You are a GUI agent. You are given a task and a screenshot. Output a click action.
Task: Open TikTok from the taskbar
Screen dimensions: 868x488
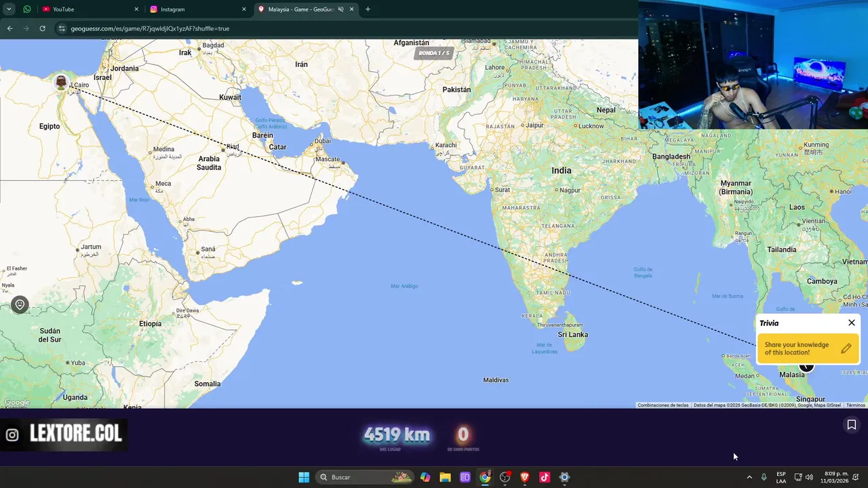pyautogui.click(x=545, y=477)
